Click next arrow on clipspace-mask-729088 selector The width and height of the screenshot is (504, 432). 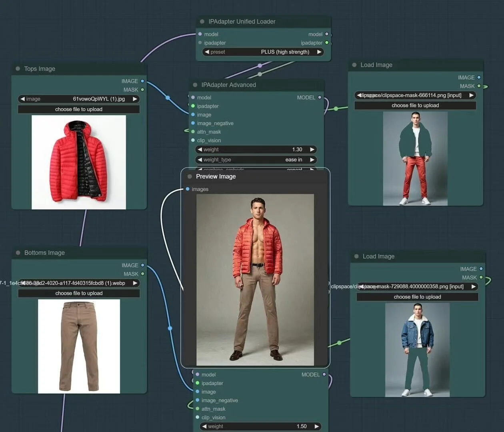[474, 286]
